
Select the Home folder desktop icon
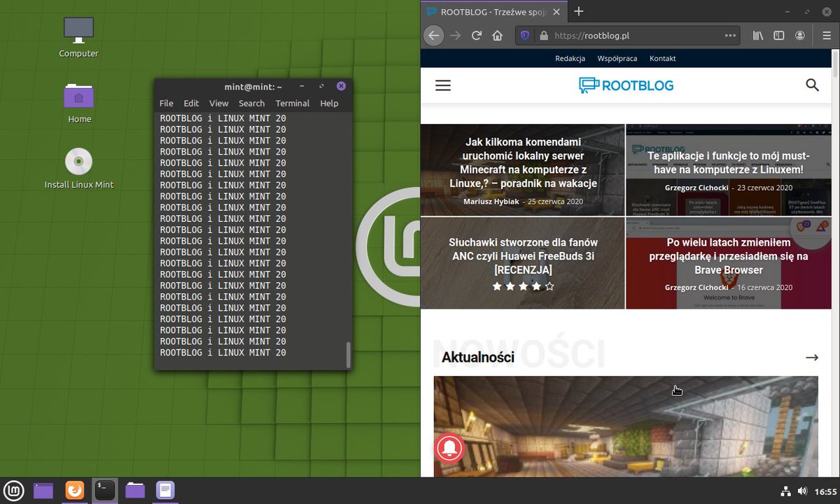tap(79, 104)
